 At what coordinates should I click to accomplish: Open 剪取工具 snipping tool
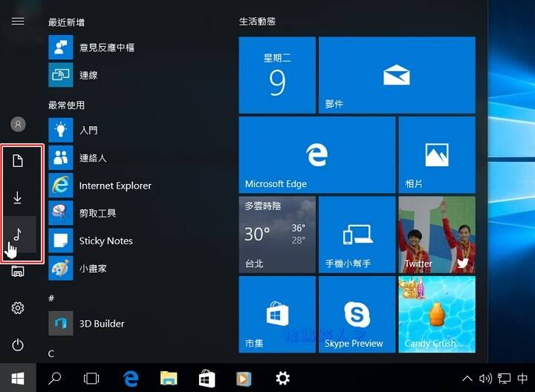click(82, 213)
